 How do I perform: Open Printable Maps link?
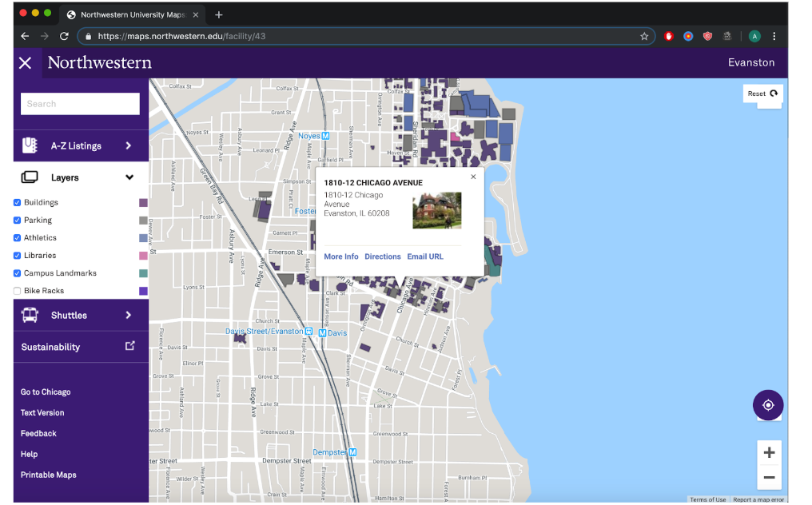coord(48,475)
